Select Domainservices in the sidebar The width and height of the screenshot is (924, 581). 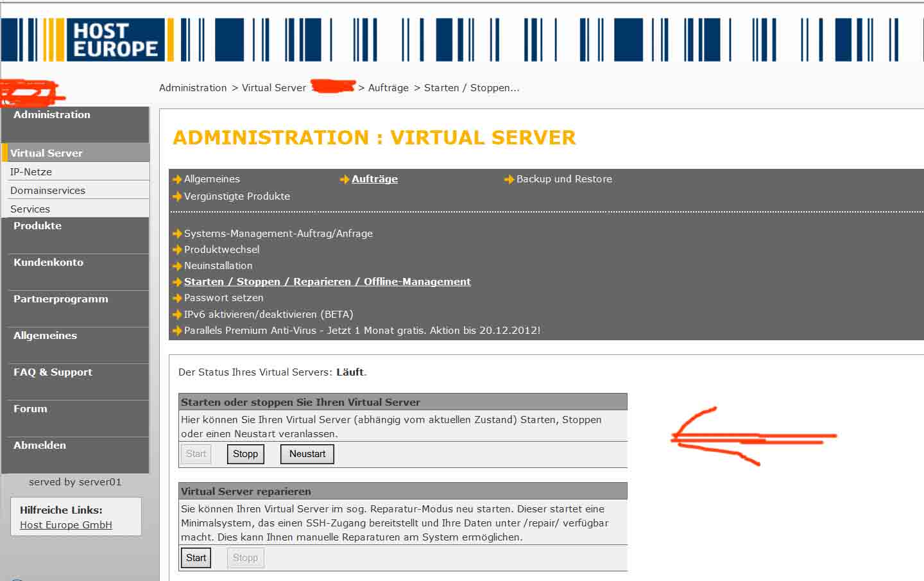(x=75, y=190)
